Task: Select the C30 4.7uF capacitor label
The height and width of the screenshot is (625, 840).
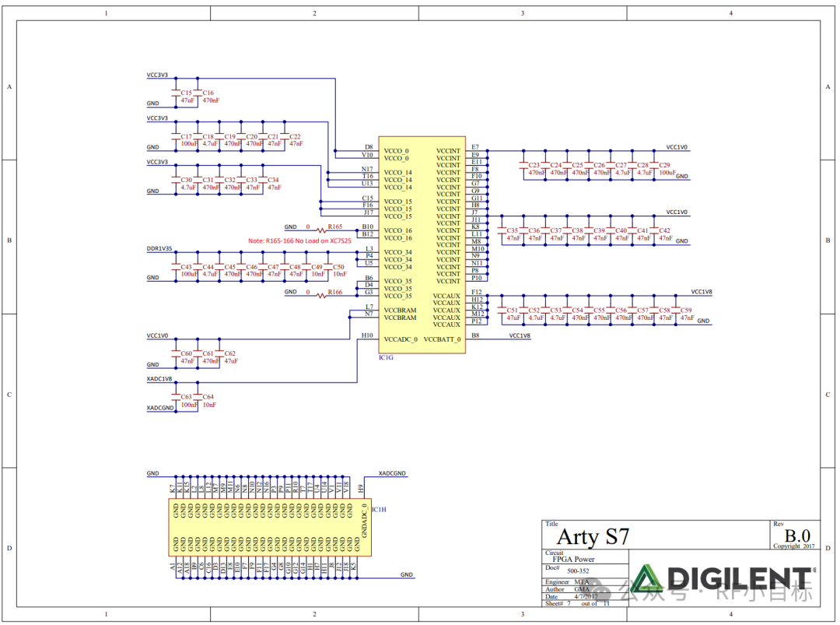Action: tap(188, 184)
